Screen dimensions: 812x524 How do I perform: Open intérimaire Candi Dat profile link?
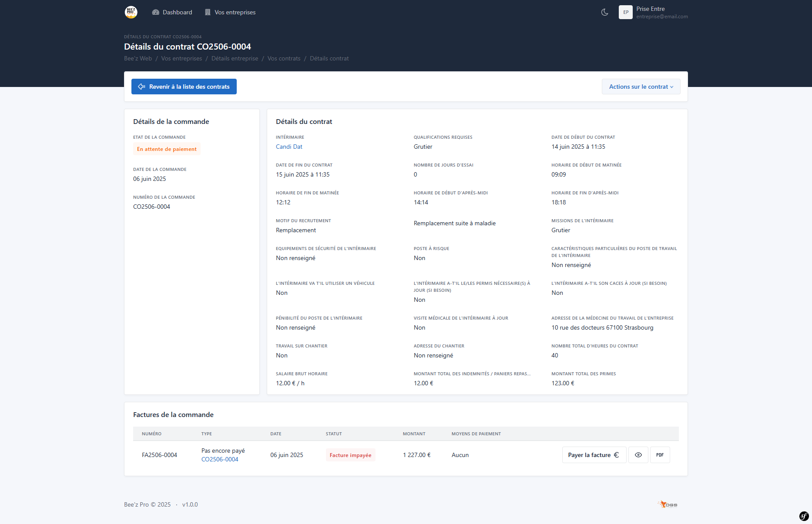(x=289, y=147)
